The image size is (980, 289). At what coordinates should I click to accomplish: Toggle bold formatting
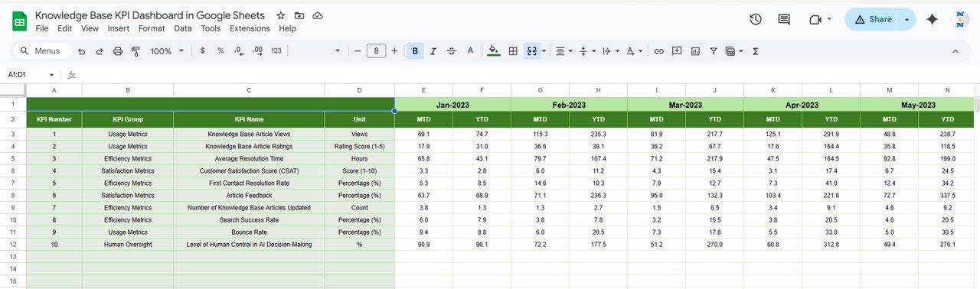coord(415,51)
